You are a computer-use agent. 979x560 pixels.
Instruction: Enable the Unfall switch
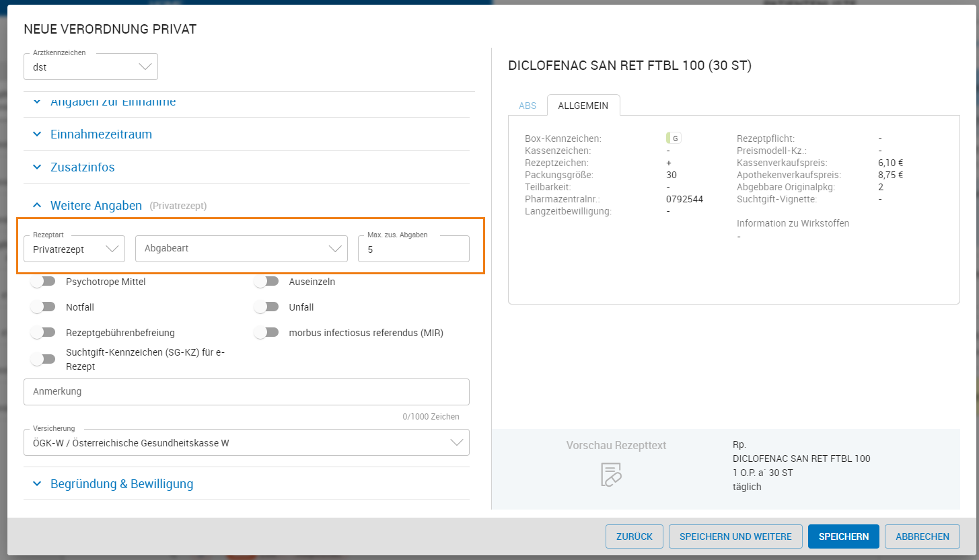click(x=266, y=307)
